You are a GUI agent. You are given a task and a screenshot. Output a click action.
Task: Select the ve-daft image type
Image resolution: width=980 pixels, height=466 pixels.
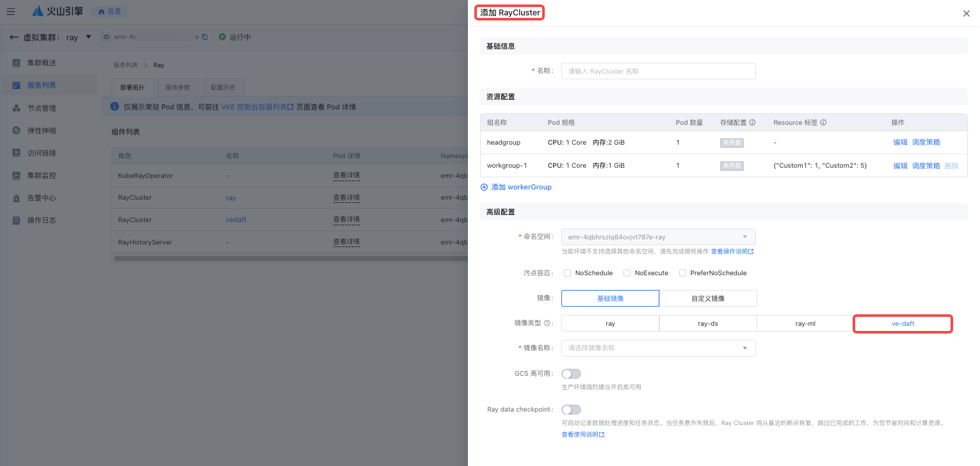point(903,324)
